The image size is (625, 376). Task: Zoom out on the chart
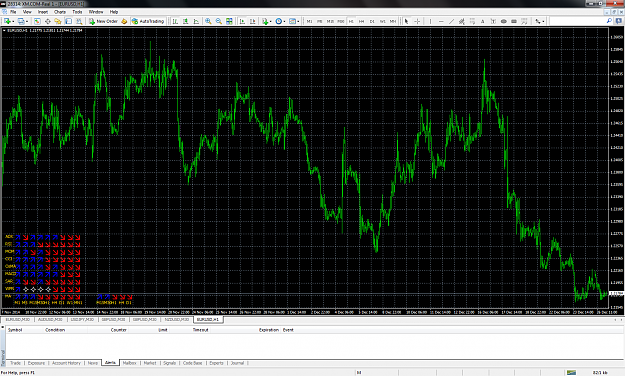[219, 21]
